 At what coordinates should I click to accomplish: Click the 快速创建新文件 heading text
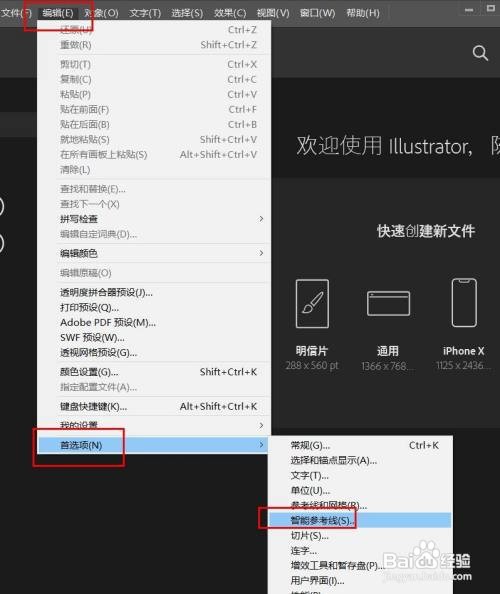(426, 231)
